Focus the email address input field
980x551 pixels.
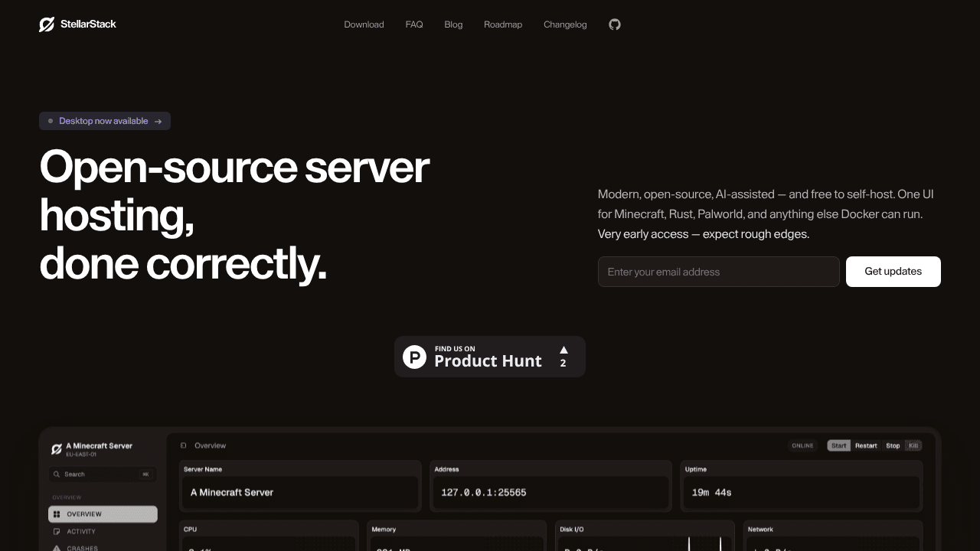[719, 272]
